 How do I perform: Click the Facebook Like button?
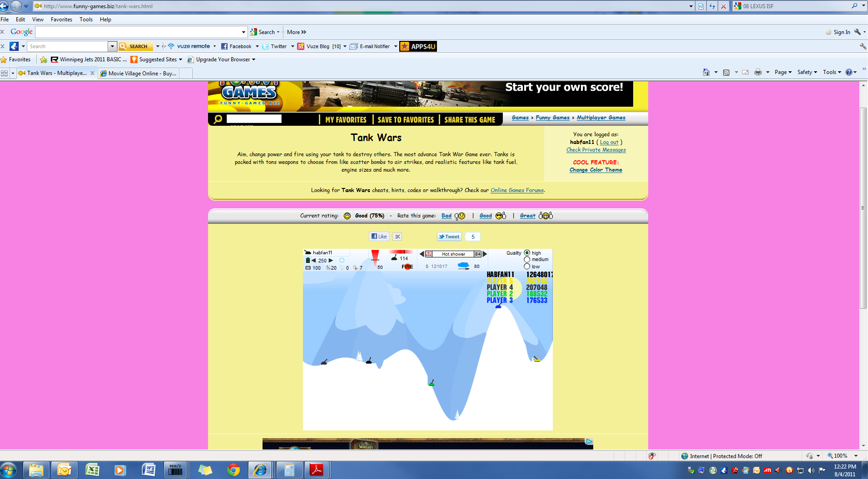(x=379, y=237)
